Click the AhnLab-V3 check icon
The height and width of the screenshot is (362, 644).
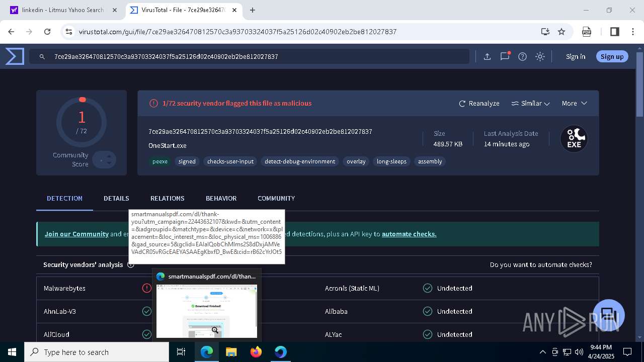[146, 311]
